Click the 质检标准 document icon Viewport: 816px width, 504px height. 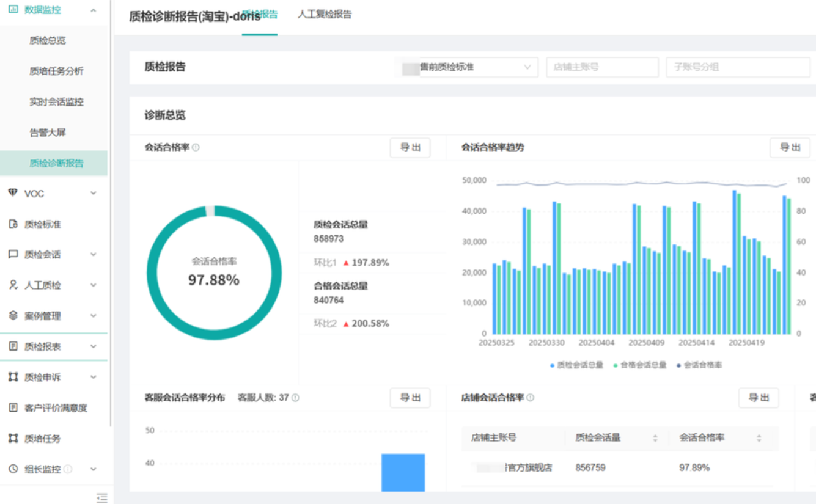coord(13,224)
